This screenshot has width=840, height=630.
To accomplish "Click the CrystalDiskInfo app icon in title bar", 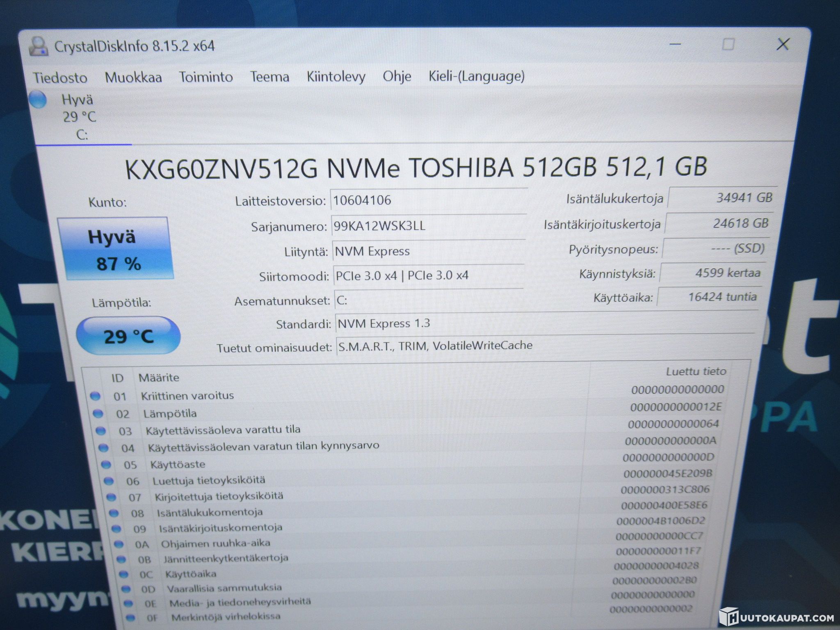I will (x=38, y=46).
